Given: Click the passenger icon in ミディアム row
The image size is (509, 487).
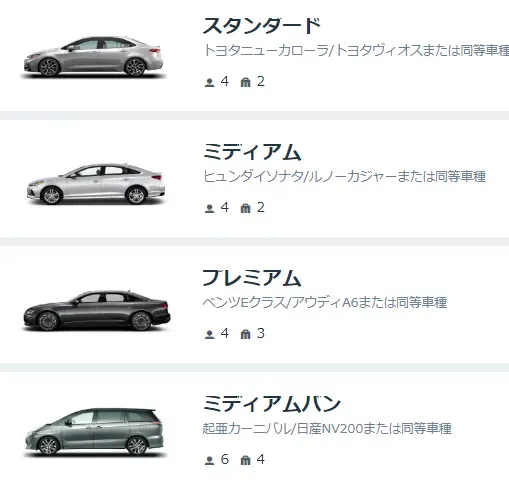Looking at the screenshot, I should tap(209, 208).
